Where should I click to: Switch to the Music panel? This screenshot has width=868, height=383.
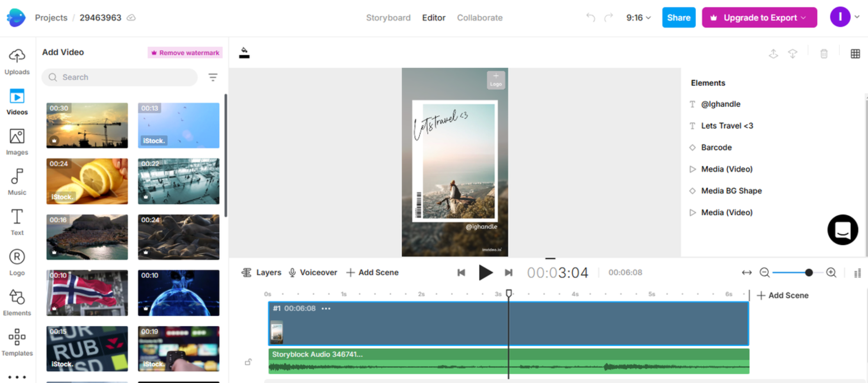[x=17, y=180]
